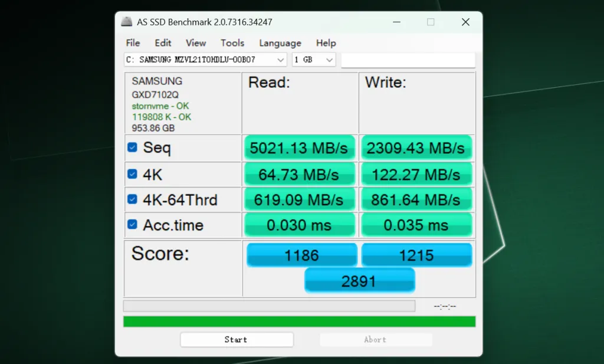Open the File menu
The width and height of the screenshot is (604, 364).
(133, 43)
